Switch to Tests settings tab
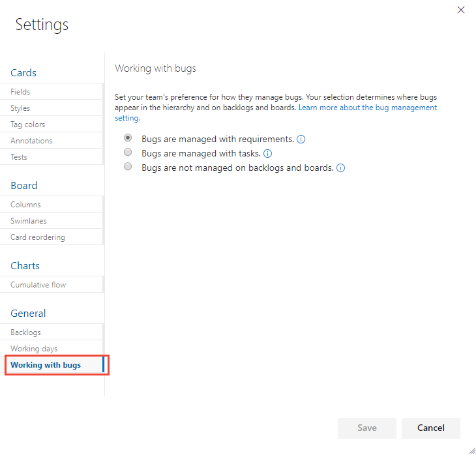476x455 pixels. [x=19, y=157]
